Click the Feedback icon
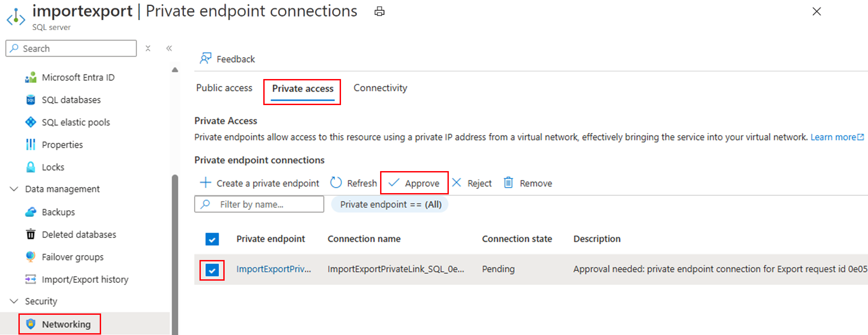868x335 pixels. pos(206,59)
